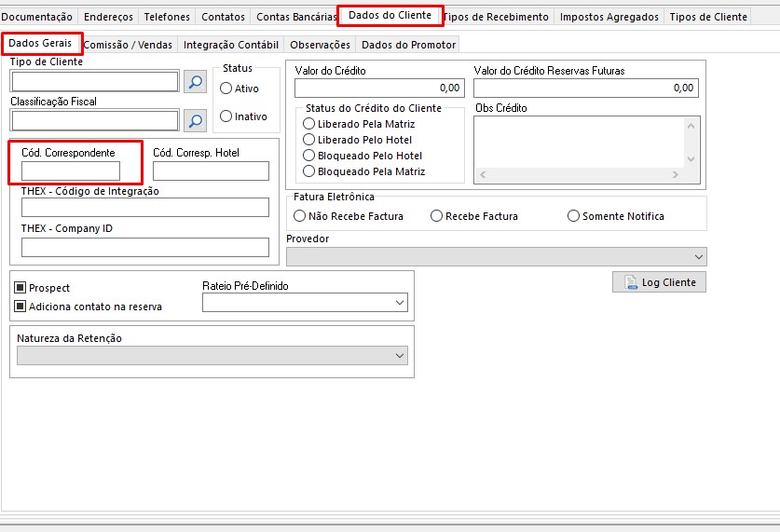Image resolution: width=780 pixels, height=532 pixels.
Task: Click Obs Crédito scroll left arrow
Action: [483, 174]
